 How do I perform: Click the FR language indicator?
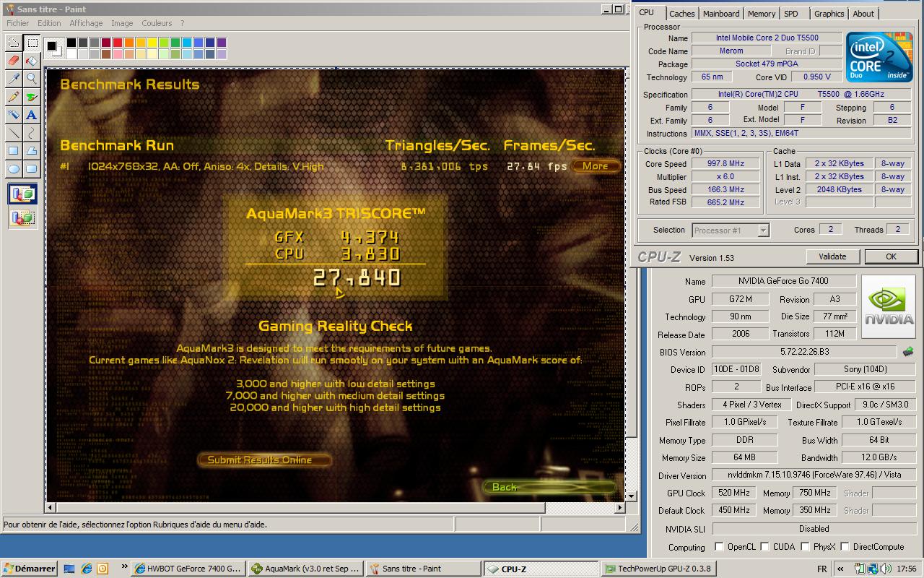coord(821,569)
